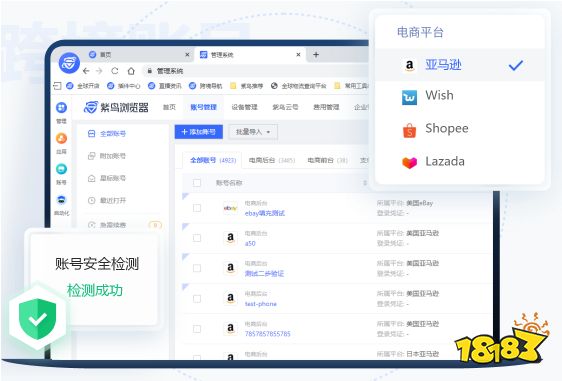Click the blue 添加账号 button

[199, 132]
